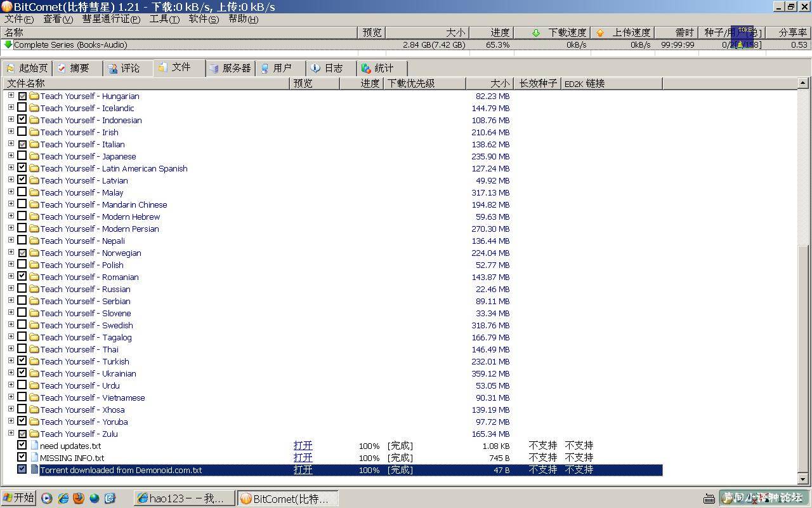Click the folder icon of Teach Yourself - Latvian
Image resolution: width=812 pixels, height=508 pixels.
tap(34, 181)
